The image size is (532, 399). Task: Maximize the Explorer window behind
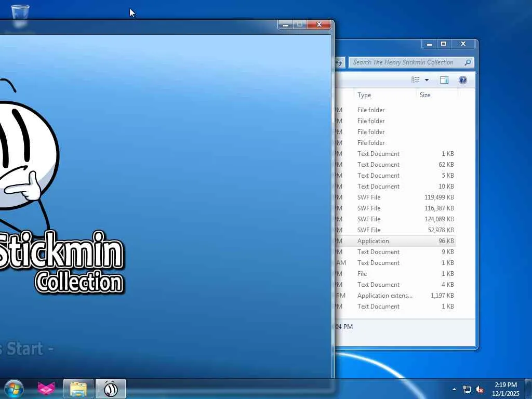[444, 44]
